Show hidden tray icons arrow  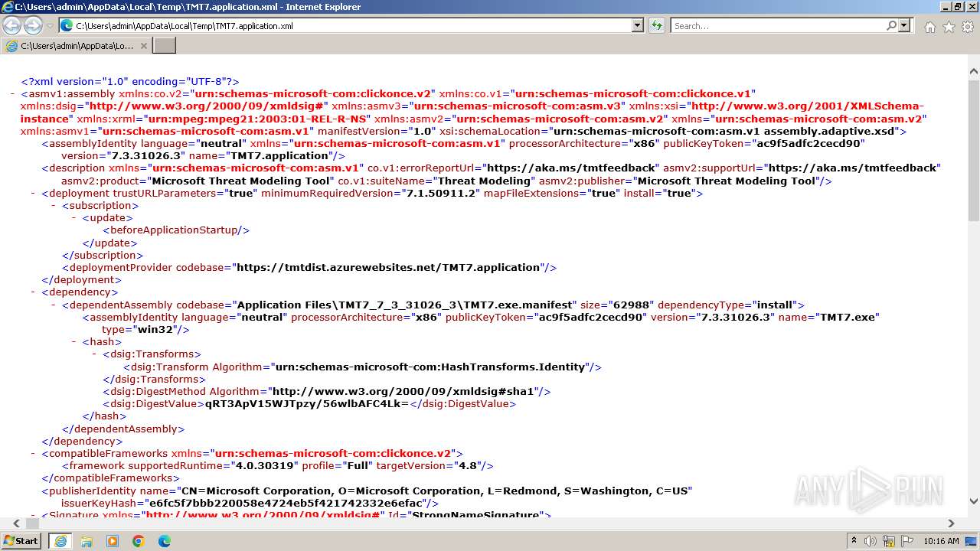coord(854,541)
